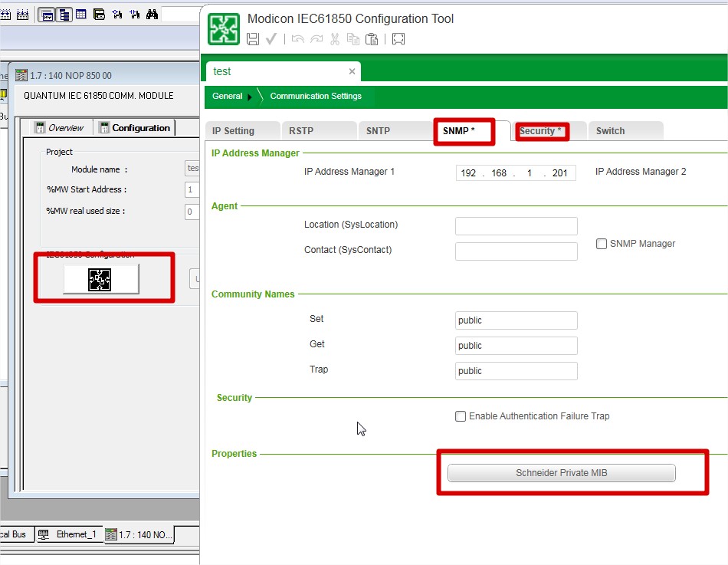The image size is (728, 565).
Task: Enable Authentication Failure Trap checkbox
Action: [461, 416]
